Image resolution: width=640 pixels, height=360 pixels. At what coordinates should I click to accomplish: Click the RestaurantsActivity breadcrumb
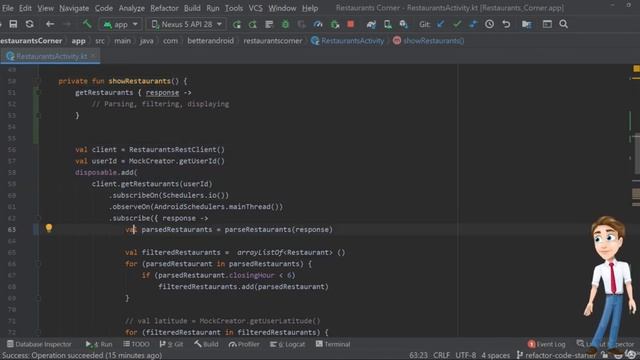tap(347, 41)
